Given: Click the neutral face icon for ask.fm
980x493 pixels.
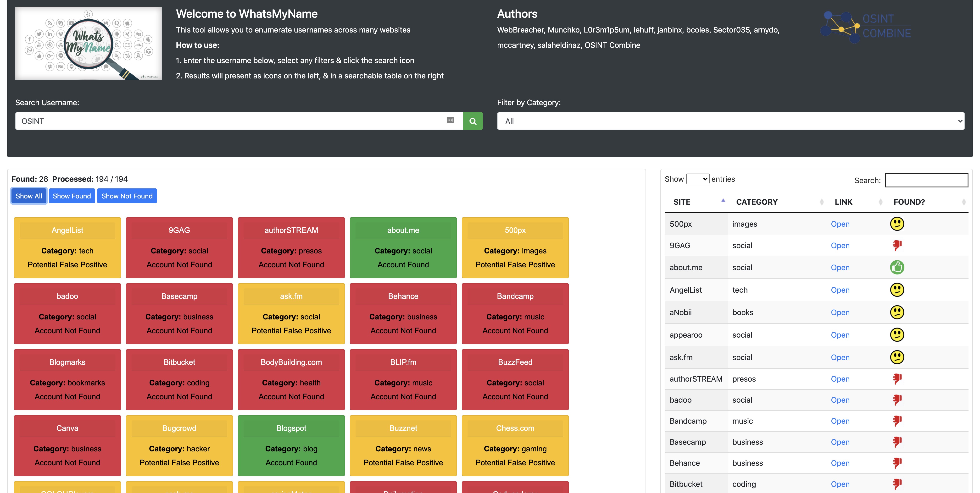Looking at the screenshot, I should tap(897, 357).
